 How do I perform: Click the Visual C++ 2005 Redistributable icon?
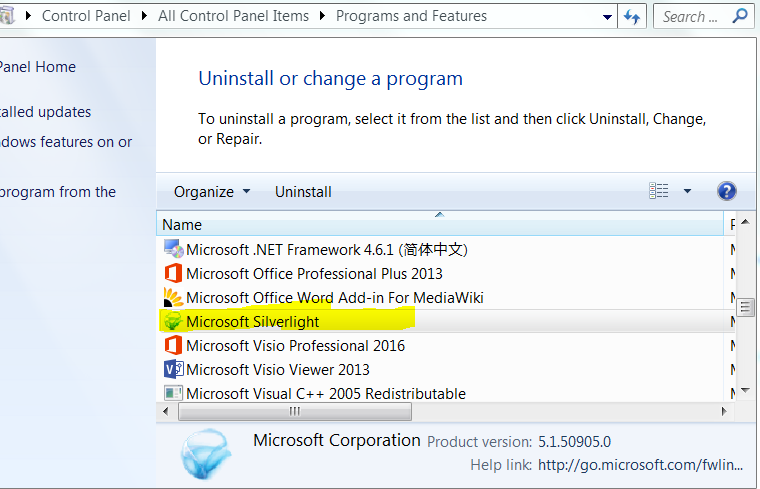173,393
